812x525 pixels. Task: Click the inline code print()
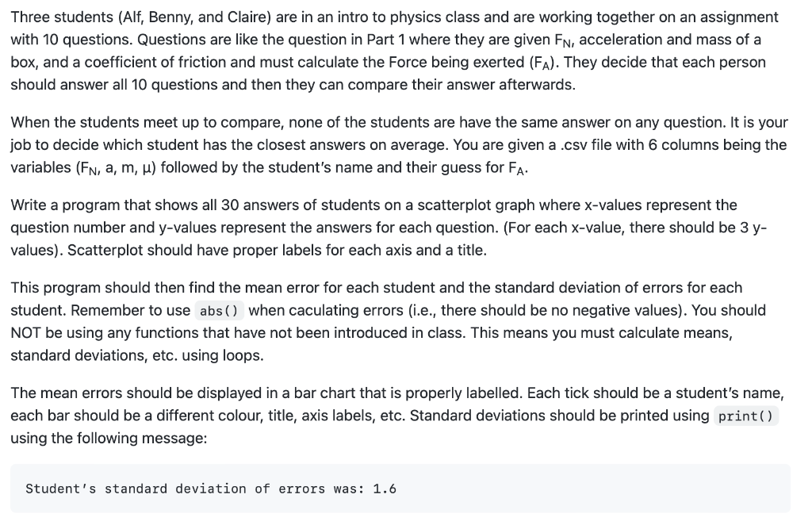tap(745, 416)
